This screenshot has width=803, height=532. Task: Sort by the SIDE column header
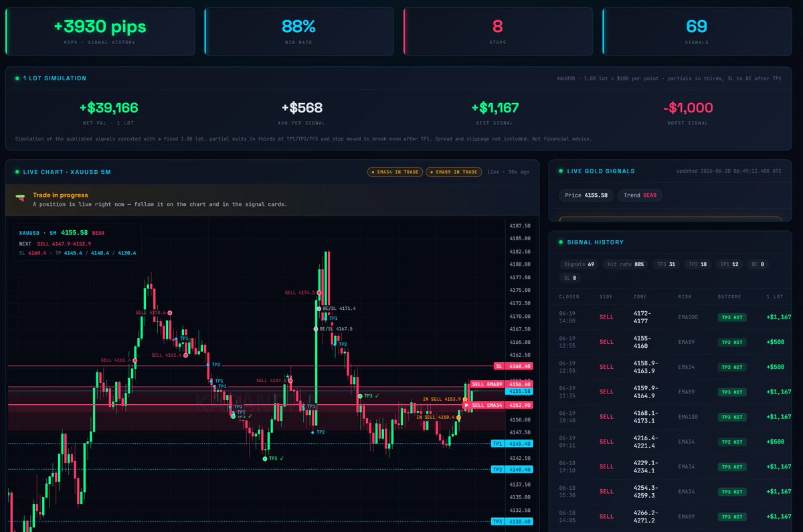(x=606, y=296)
